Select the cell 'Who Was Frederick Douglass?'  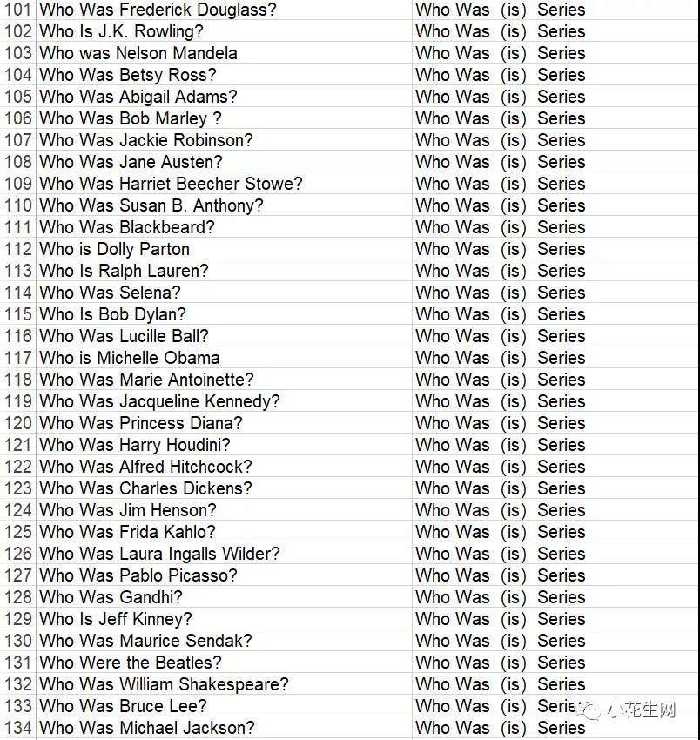click(224, 10)
